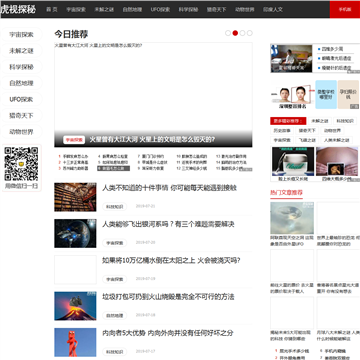The height and width of the screenshot is (360, 360).
Task: Click 宇宙探索 tag on featured slide
Action: (74, 140)
